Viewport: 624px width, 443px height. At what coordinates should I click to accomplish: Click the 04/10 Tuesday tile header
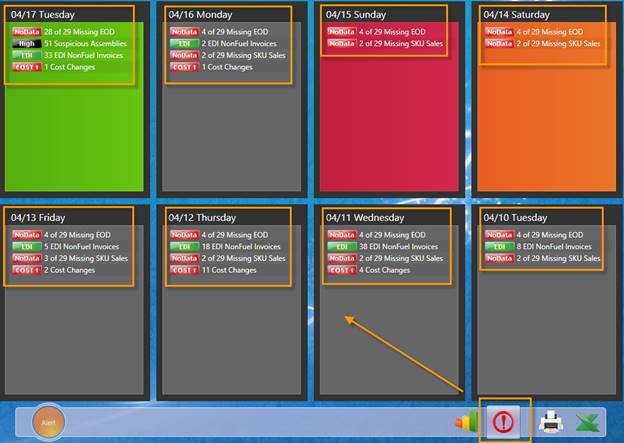pyautogui.click(x=516, y=217)
